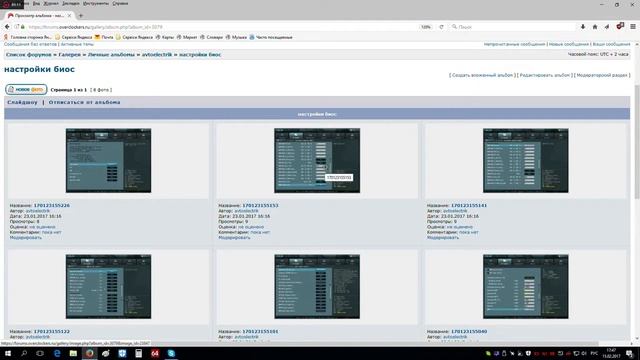Open thumbnail of photo 170123155141

[526, 160]
